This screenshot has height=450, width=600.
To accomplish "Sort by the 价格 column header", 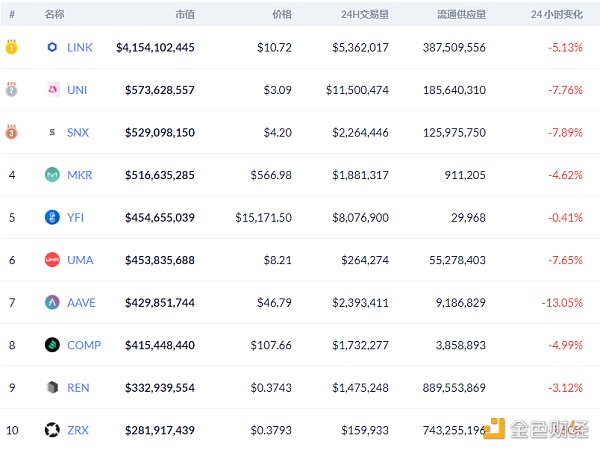I will (x=281, y=14).
